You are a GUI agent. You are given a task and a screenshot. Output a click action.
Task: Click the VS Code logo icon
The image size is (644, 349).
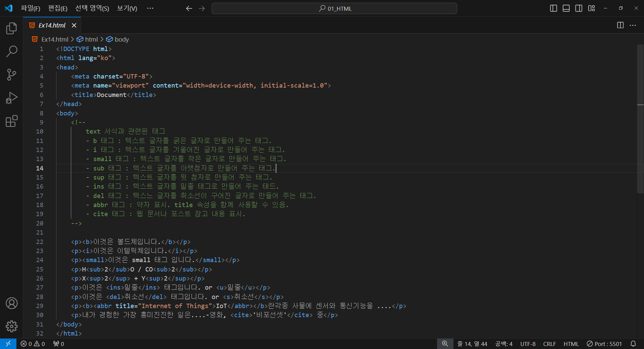[9, 8]
